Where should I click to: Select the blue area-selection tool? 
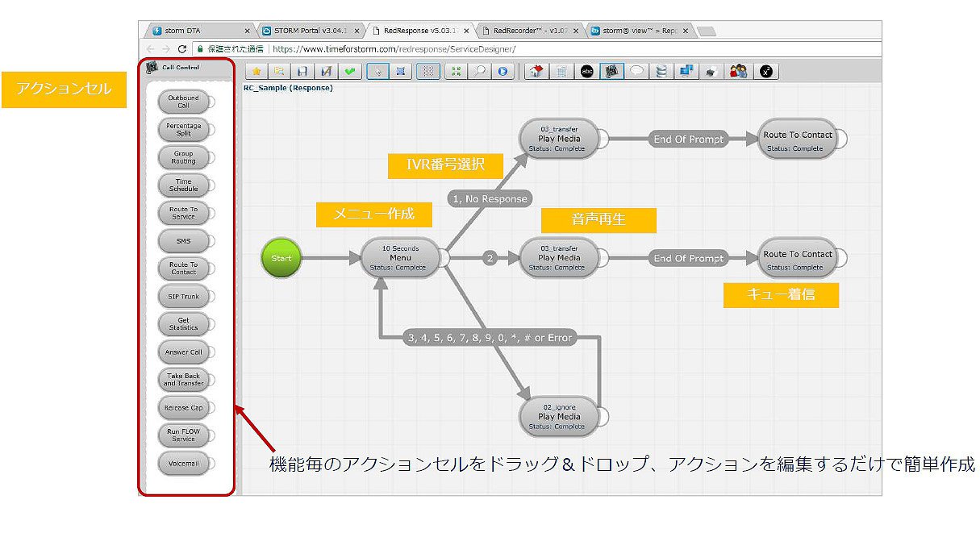point(400,71)
